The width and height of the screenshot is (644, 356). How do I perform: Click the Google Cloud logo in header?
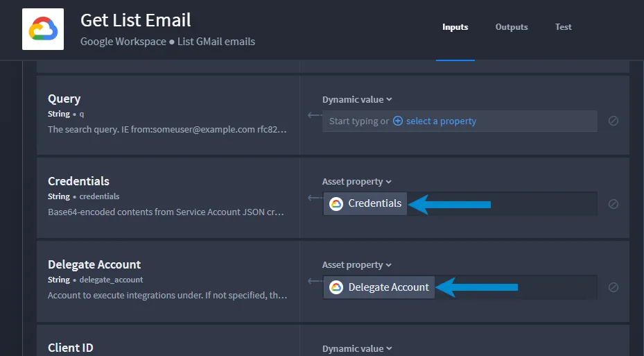pos(43,29)
